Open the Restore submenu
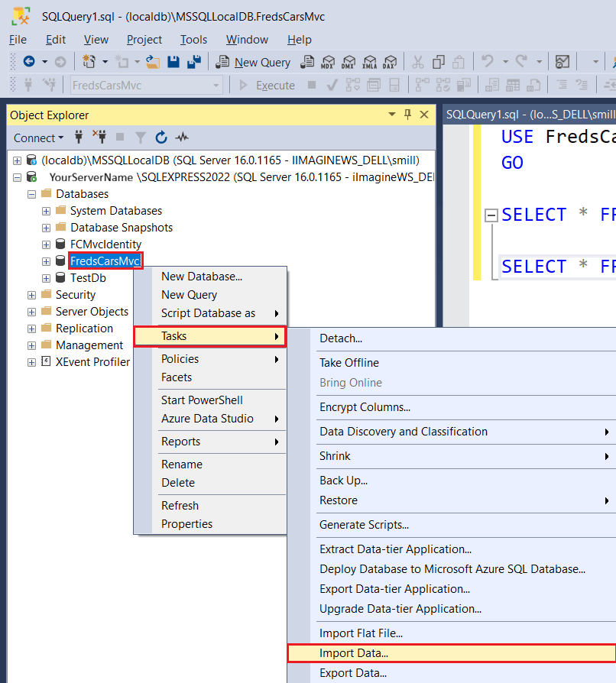Screen dimensions: 616x683 tap(452, 500)
